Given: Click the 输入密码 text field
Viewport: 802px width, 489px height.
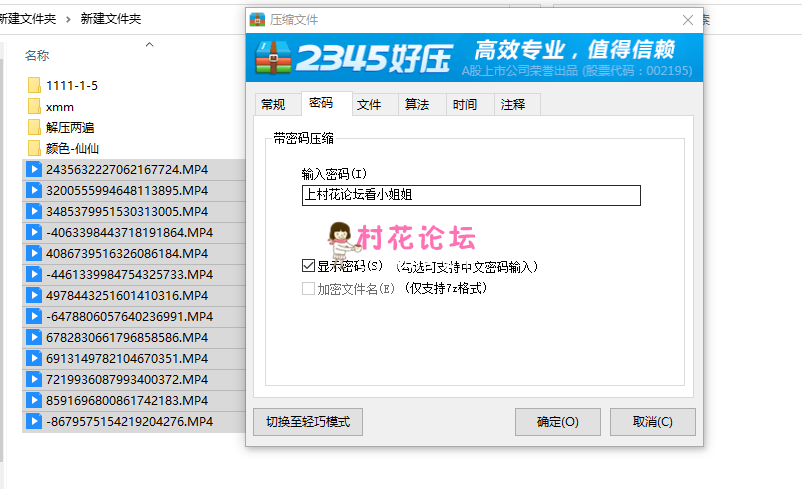Looking at the screenshot, I should tap(471, 195).
